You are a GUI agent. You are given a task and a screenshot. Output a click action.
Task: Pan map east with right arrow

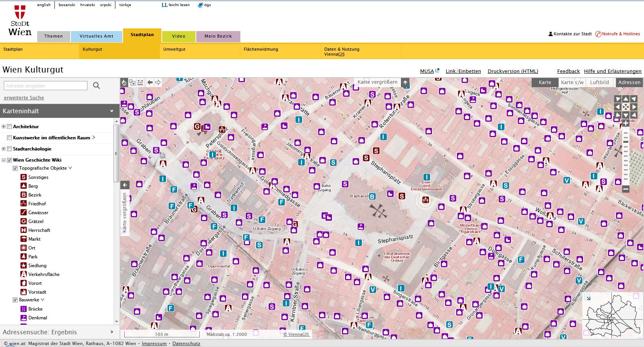pyautogui.click(x=634, y=107)
